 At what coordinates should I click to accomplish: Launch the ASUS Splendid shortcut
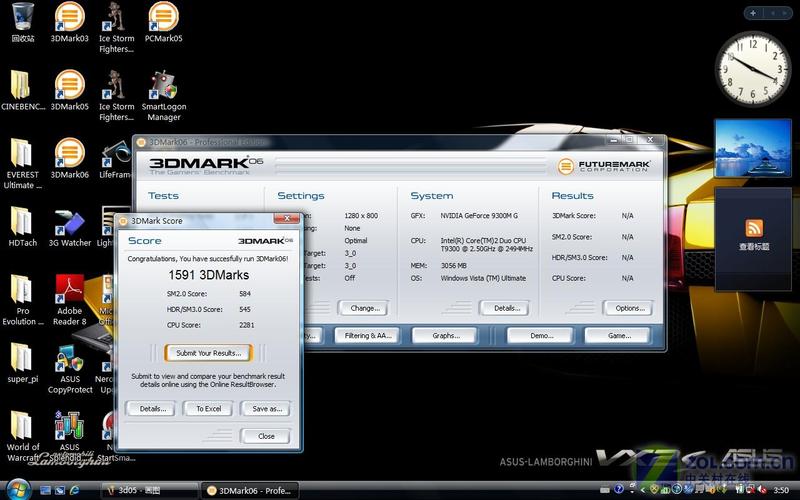tap(69, 437)
